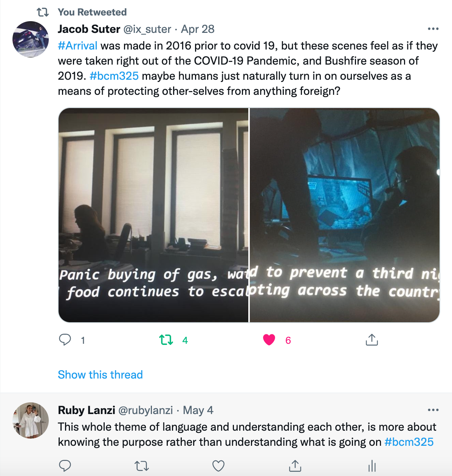Open Ruby Lanzi's profile avatar
This screenshot has width=452, height=476.
(31, 420)
